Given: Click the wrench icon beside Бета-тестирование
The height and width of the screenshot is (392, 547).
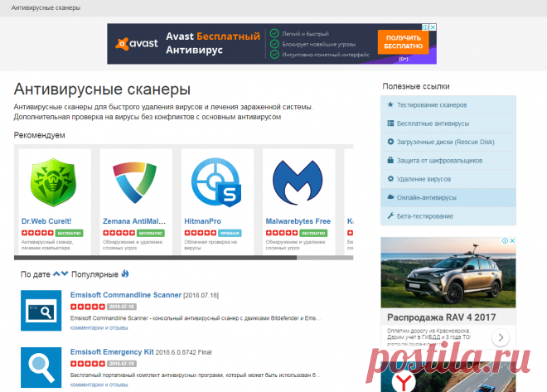Looking at the screenshot, I should pos(390,215).
